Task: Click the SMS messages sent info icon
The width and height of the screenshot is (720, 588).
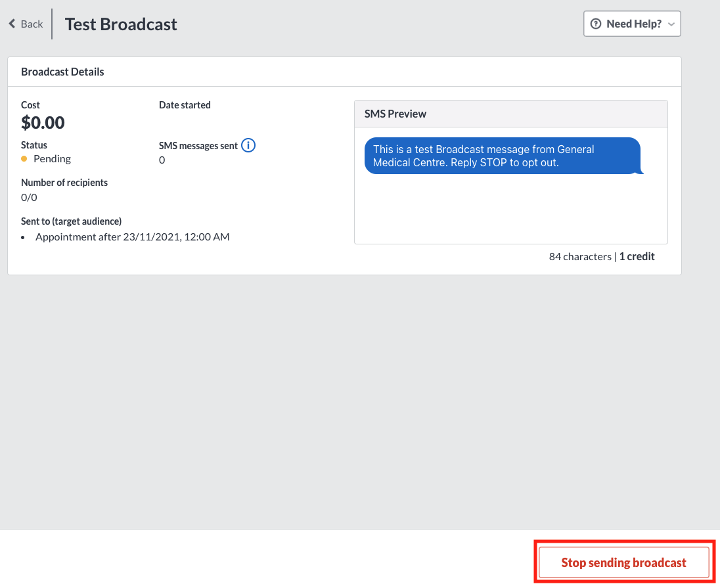Action: coord(248,145)
